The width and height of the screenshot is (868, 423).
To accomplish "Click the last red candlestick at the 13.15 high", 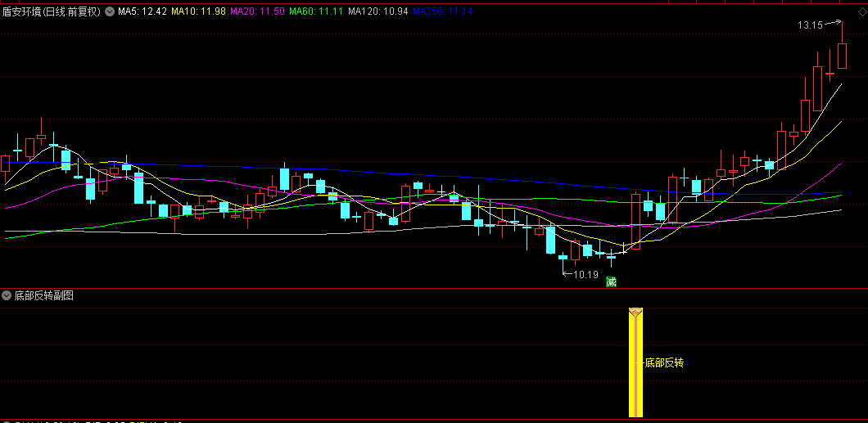I will 842,56.
